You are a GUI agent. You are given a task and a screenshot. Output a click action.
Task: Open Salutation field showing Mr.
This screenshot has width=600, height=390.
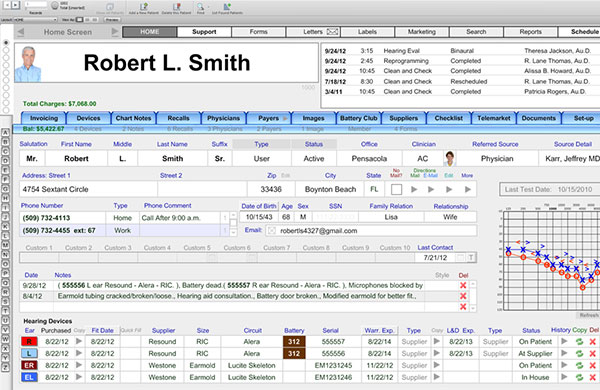coord(32,158)
